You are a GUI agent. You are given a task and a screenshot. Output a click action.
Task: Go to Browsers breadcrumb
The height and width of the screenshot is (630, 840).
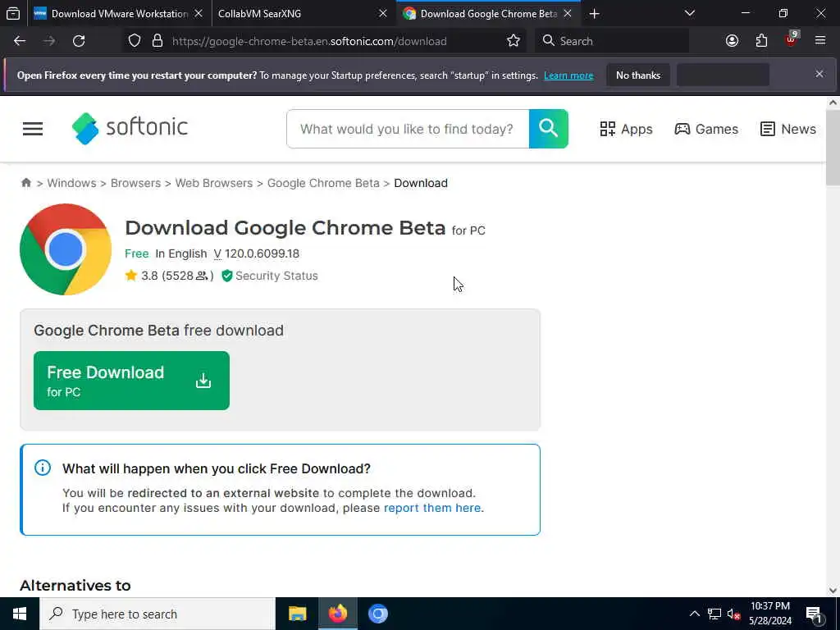tap(135, 183)
